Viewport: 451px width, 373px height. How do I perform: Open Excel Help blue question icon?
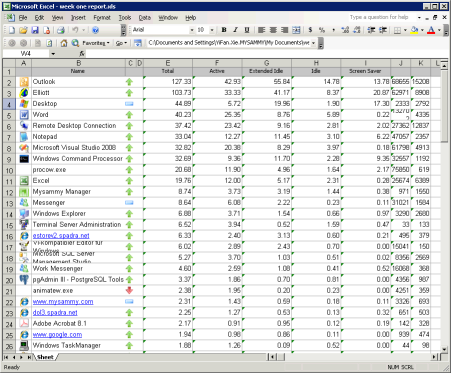tap(95, 30)
